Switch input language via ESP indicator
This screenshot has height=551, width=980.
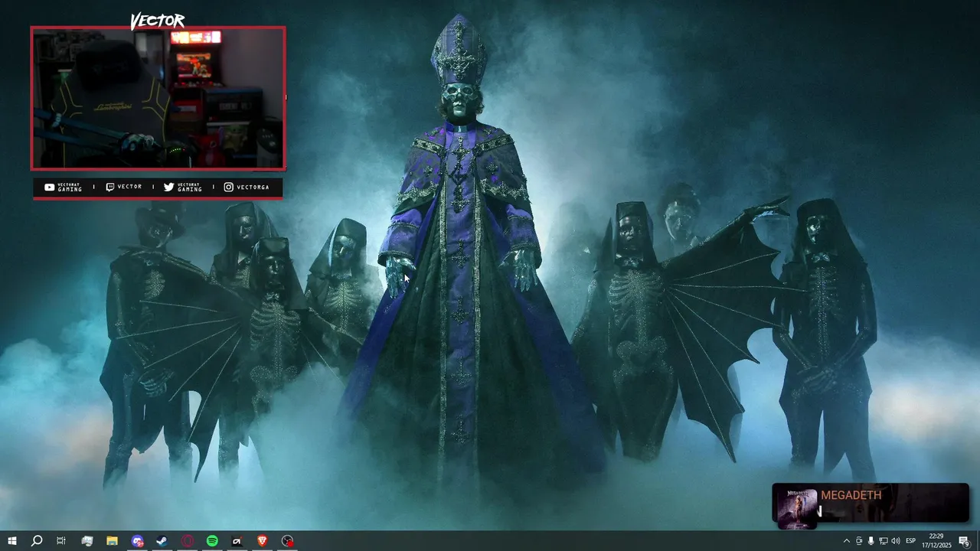[911, 541]
